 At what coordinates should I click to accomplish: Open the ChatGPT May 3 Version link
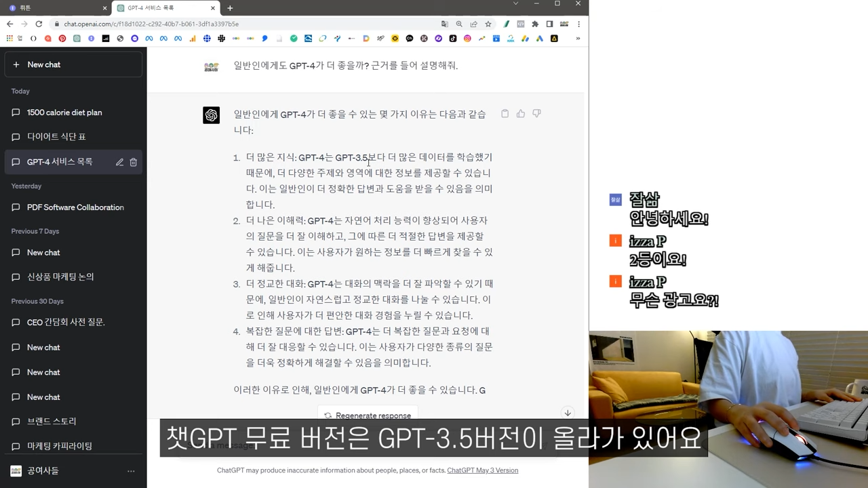point(482,470)
